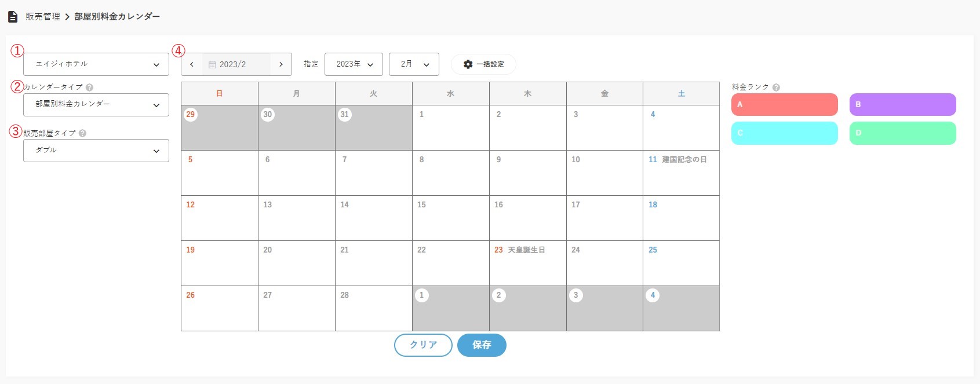The height and width of the screenshot is (384, 980).
Task: Go to previous month with left arrow
Action: click(x=192, y=64)
